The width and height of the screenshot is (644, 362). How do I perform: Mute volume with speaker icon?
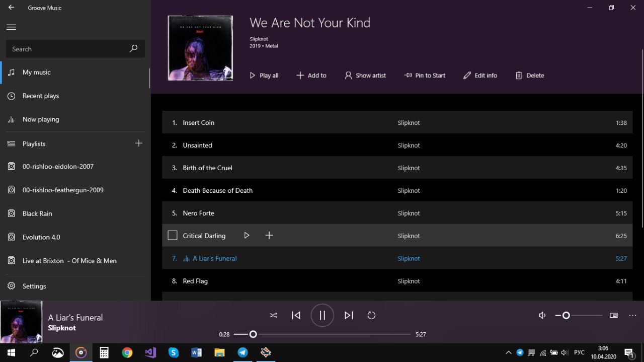pyautogui.click(x=542, y=315)
